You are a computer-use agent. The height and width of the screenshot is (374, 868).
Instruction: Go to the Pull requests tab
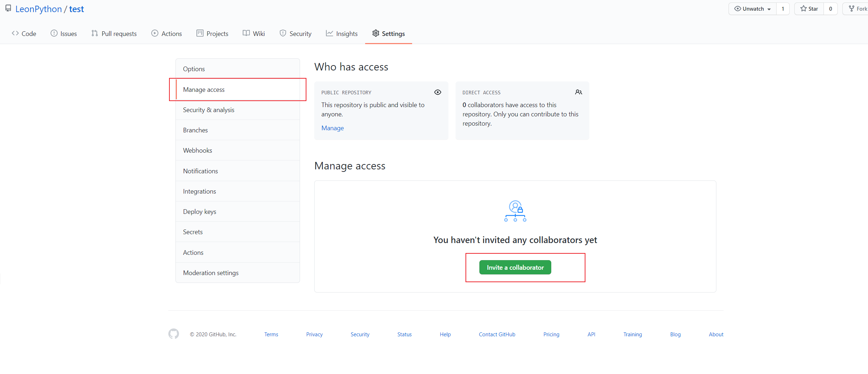[114, 33]
